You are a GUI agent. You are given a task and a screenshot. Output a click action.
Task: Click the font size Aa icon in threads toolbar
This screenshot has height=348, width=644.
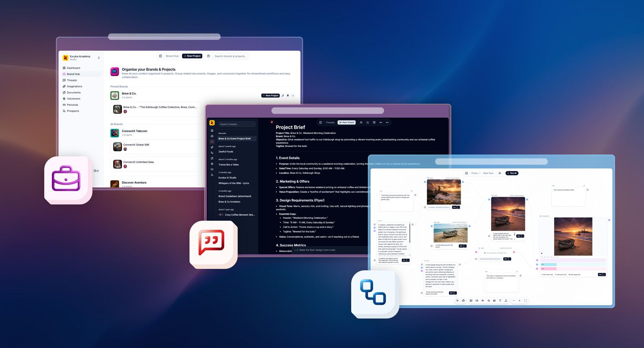pos(380,122)
